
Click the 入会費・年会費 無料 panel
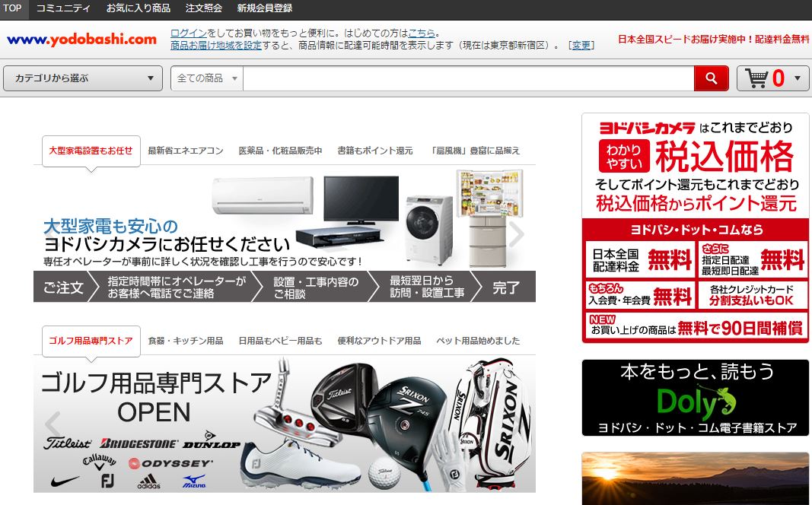coord(639,295)
